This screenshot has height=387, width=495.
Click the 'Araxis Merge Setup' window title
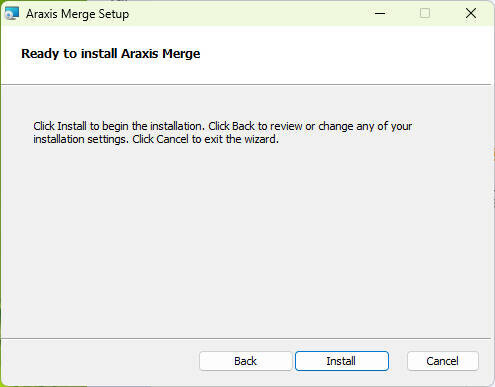(x=77, y=14)
